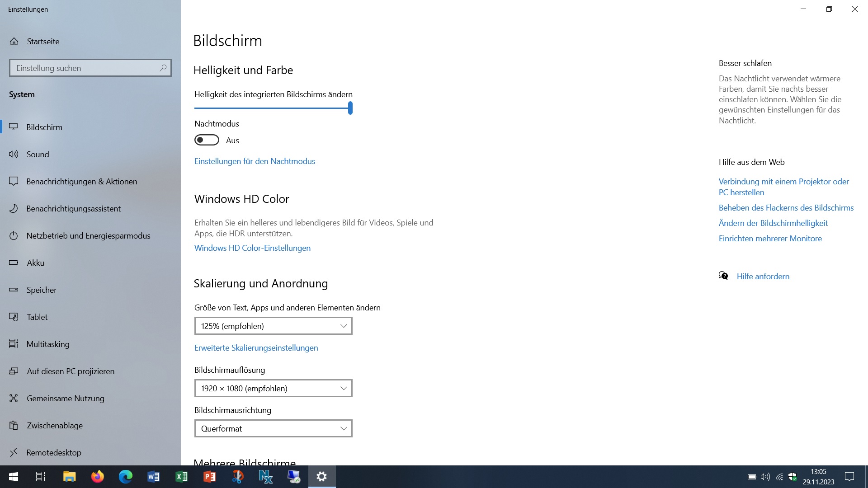
Task: Click the Startseite home icon
Action: pyautogui.click(x=14, y=42)
